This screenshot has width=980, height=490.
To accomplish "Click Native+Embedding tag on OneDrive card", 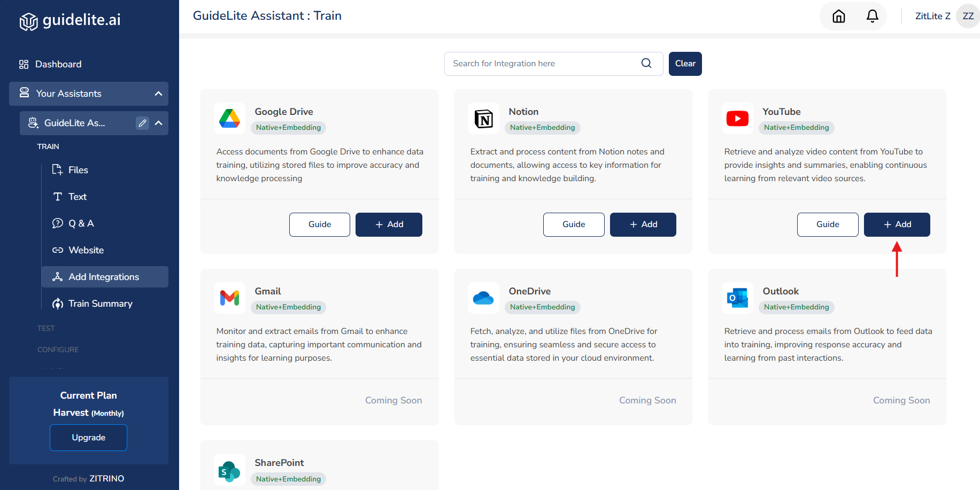I will pyautogui.click(x=542, y=307).
